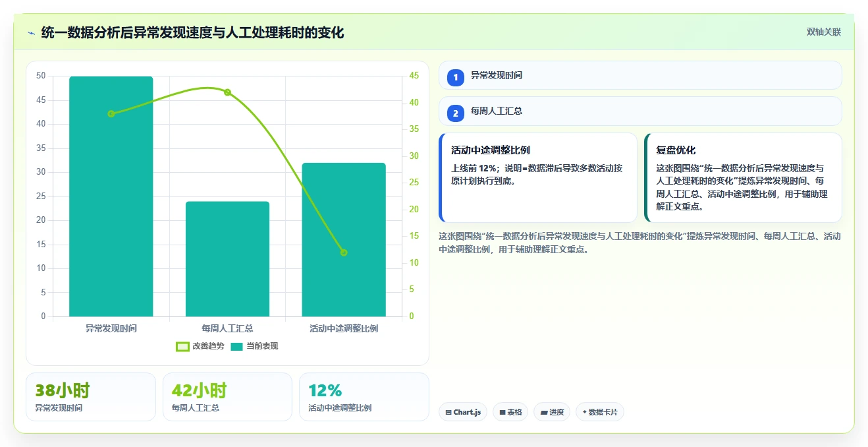The width and height of the screenshot is (868, 447).
Task: Select the 活动中途调整比例 bar in chart
Action: pyautogui.click(x=344, y=240)
